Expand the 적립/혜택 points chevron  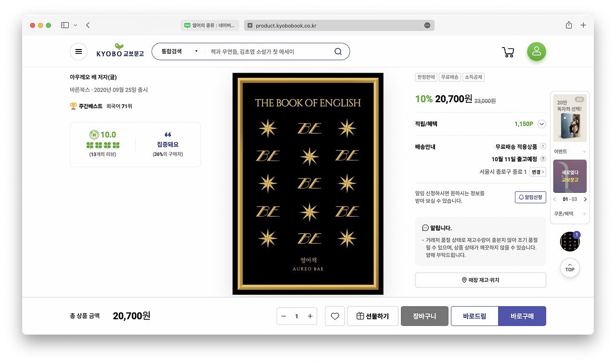pos(541,124)
